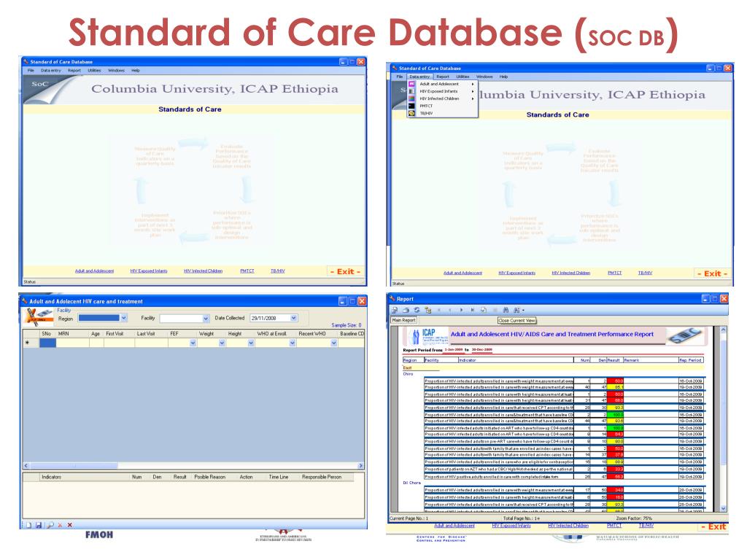The image size is (747, 560).
Task: Click PMTCT link in top-left window
Action: tap(247, 271)
